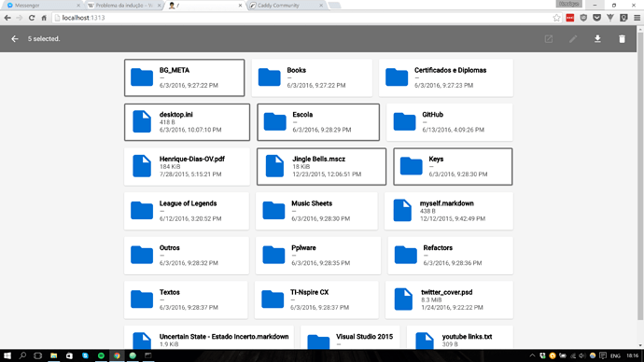Click the '5 selected.' status text
The width and height of the screenshot is (644, 362).
[44, 38]
